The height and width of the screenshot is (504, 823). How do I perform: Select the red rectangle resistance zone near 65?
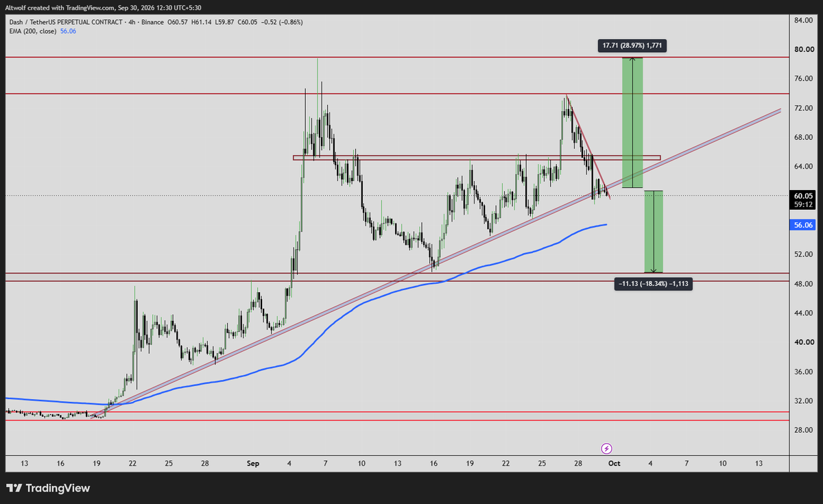coord(477,158)
